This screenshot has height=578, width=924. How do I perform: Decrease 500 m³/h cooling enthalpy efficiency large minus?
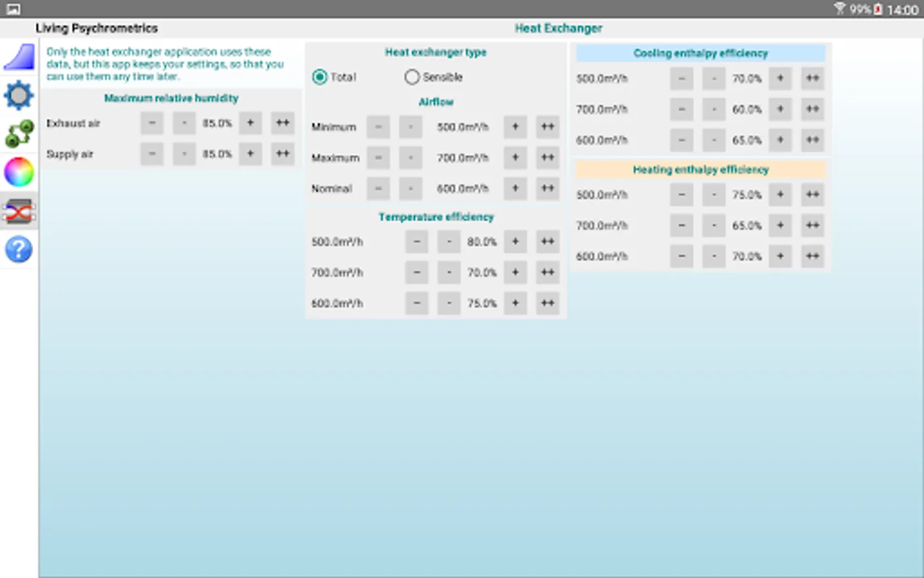coord(682,78)
